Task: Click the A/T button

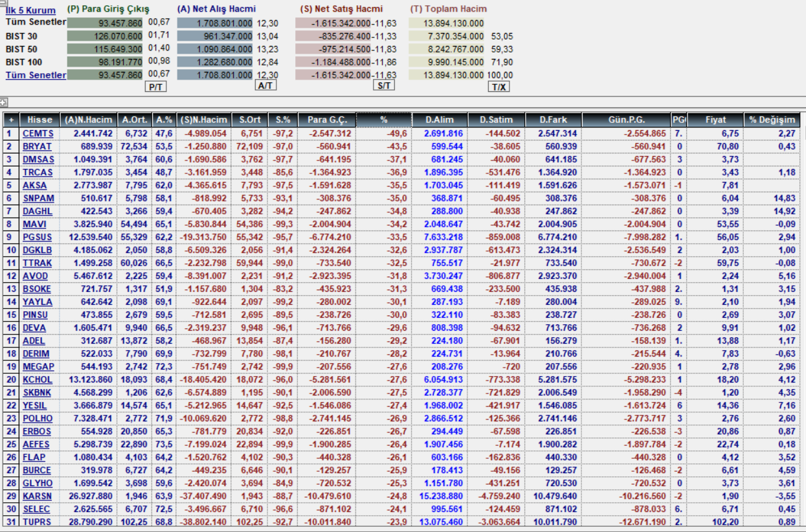Action: (265, 85)
